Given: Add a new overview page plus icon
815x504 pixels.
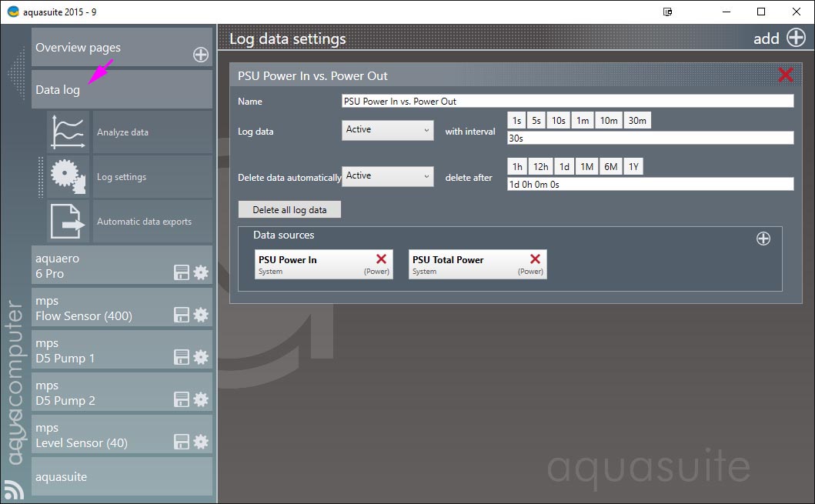Looking at the screenshot, I should click(200, 55).
